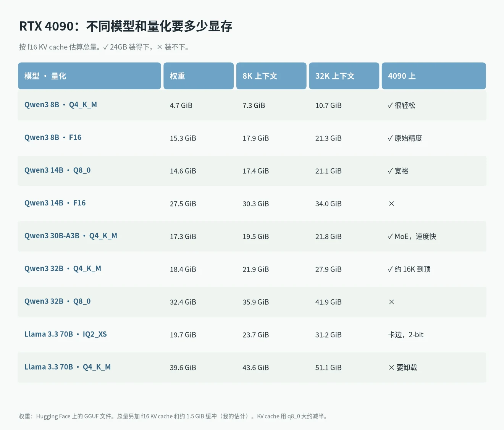Click the 27.9 GiB 32K context value
Screen dimensions: 504x430
pos(328,270)
